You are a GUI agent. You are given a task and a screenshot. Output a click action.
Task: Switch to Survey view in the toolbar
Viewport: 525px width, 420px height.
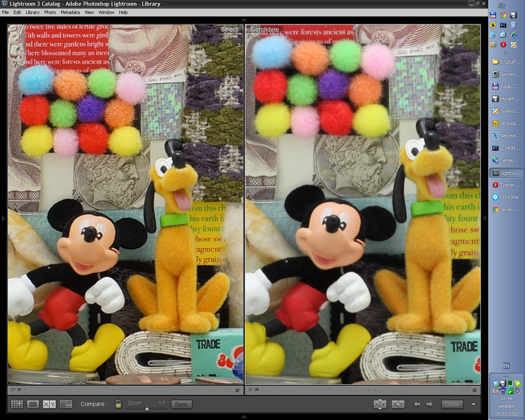point(66,404)
